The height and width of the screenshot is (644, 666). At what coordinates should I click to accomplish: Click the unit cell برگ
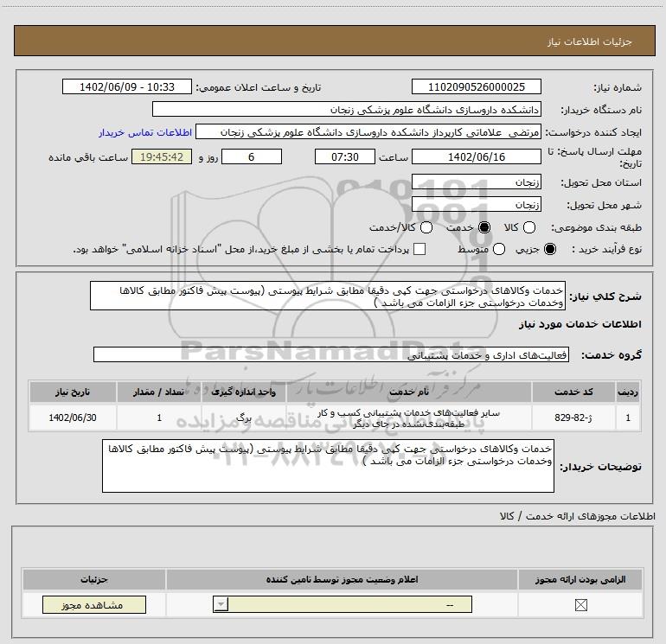point(243,418)
